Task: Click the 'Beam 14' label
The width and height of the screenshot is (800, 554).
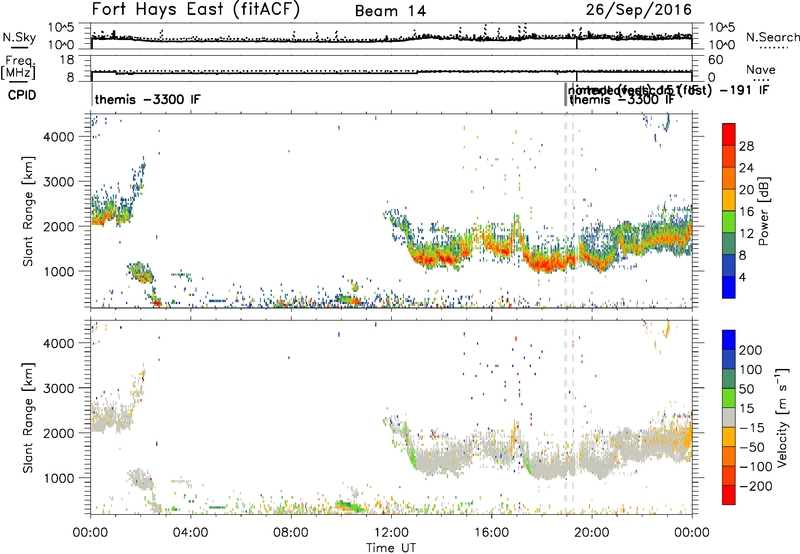Action: coord(390,11)
